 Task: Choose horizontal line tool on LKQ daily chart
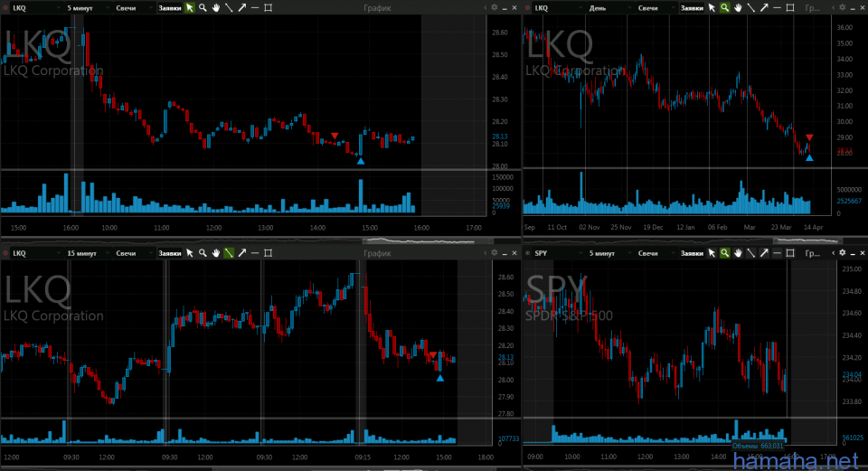[778, 8]
